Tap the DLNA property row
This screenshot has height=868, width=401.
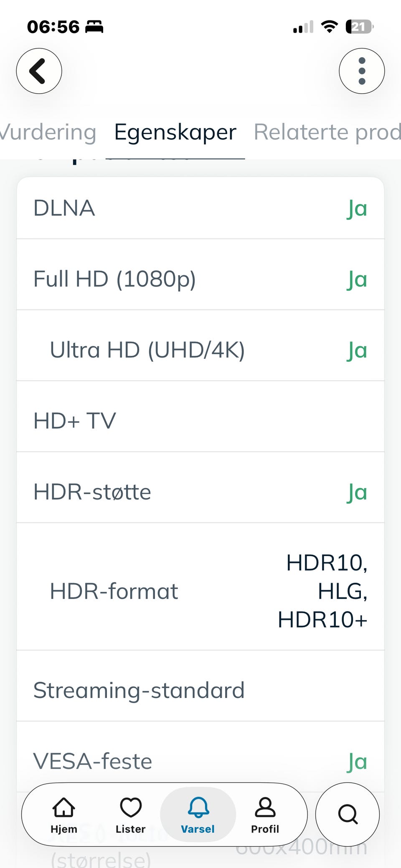(200, 208)
